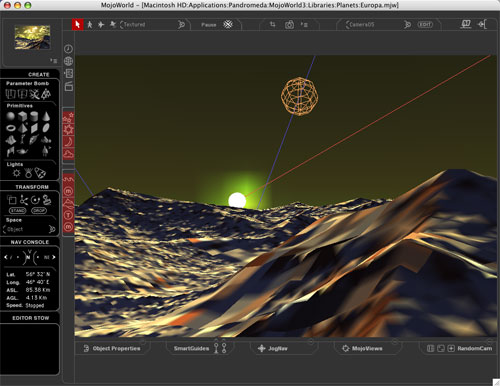Add a terrain mesh primitive

click(x=11, y=139)
